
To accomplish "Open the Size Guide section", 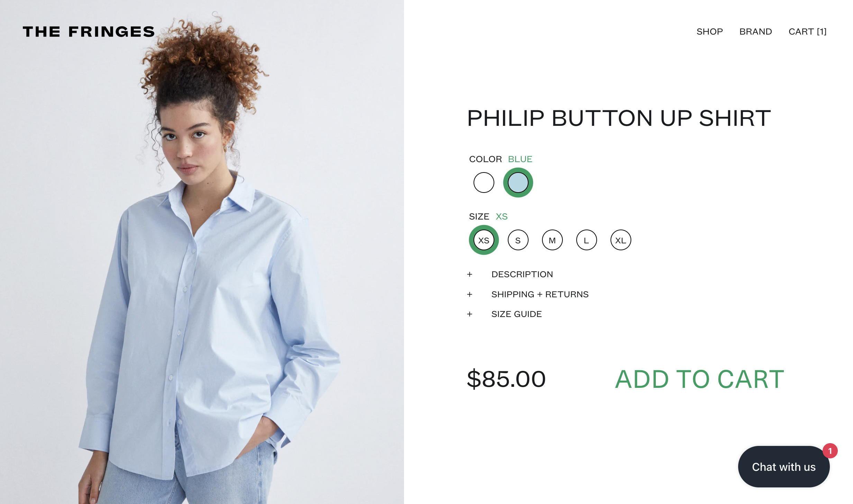I will point(516,314).
